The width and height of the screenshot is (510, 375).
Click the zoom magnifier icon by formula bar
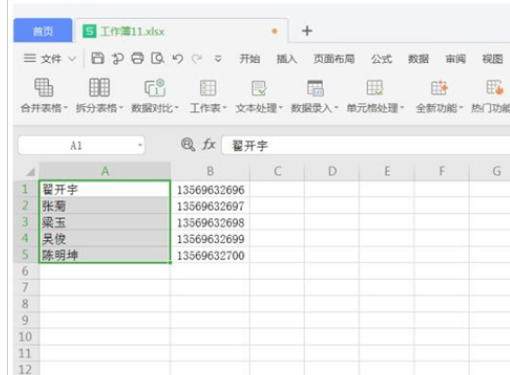(188, 145)
